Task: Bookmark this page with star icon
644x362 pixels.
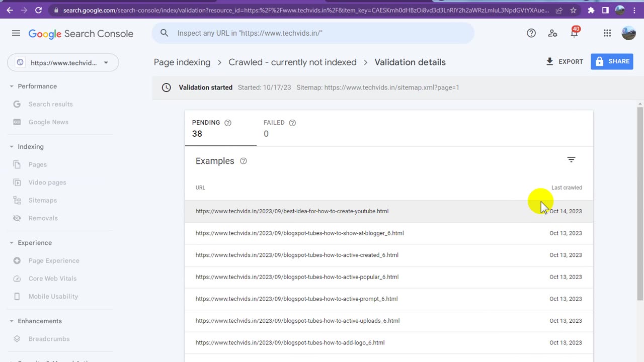Action: (574, 10)
